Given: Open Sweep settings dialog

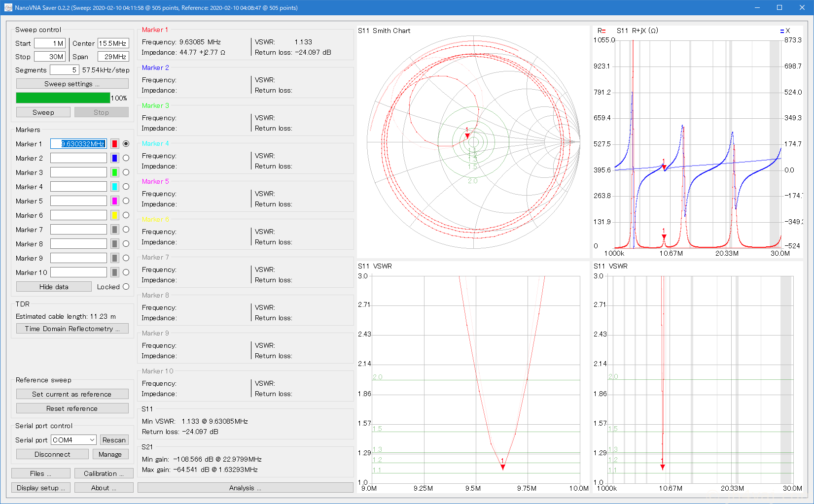Looking at the screenshot, I should (x=72, y=84).
